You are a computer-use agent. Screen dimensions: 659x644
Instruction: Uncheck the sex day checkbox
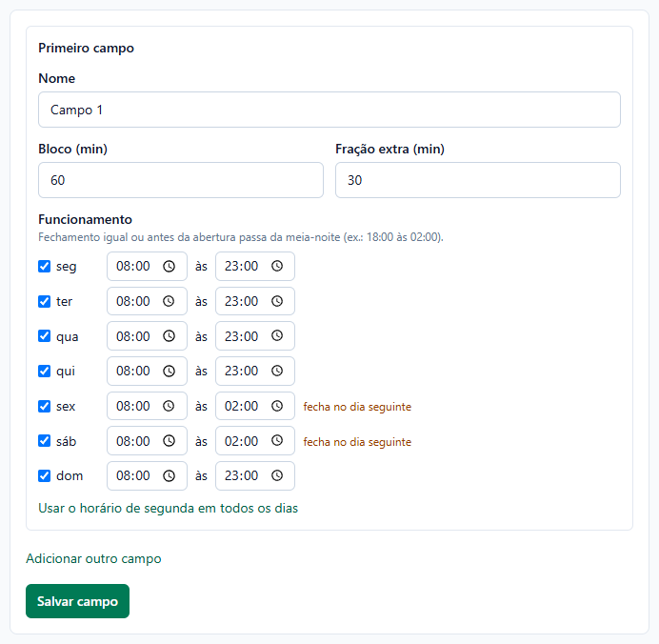(x=44, y=406)
